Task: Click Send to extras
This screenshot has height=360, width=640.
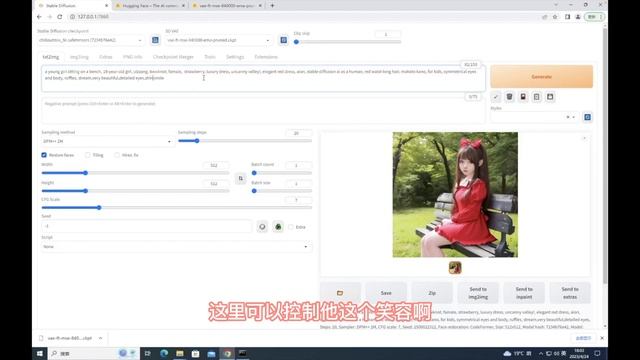Action: pyautogui.click(x=570, y=293)
